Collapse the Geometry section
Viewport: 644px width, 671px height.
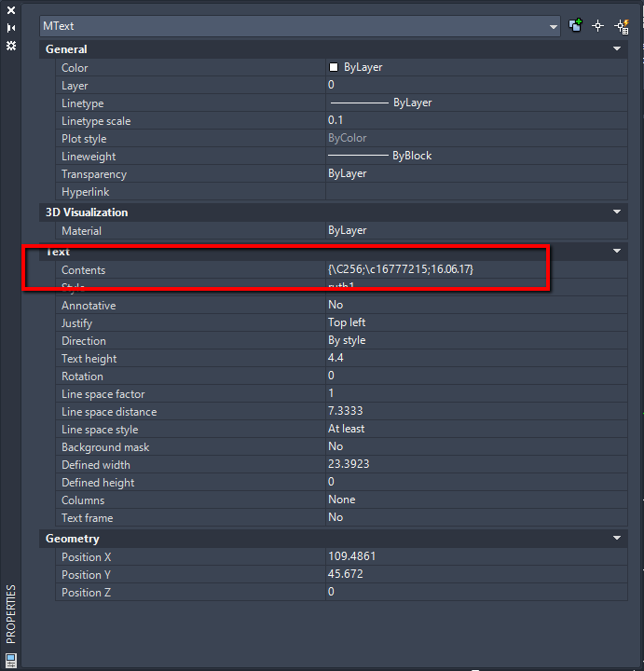coord(617,539)
